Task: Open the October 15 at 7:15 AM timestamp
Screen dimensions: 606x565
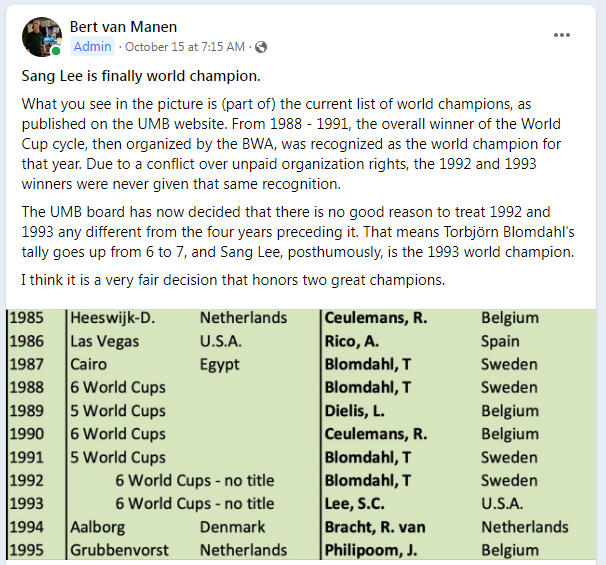Action: click(187, 47)
